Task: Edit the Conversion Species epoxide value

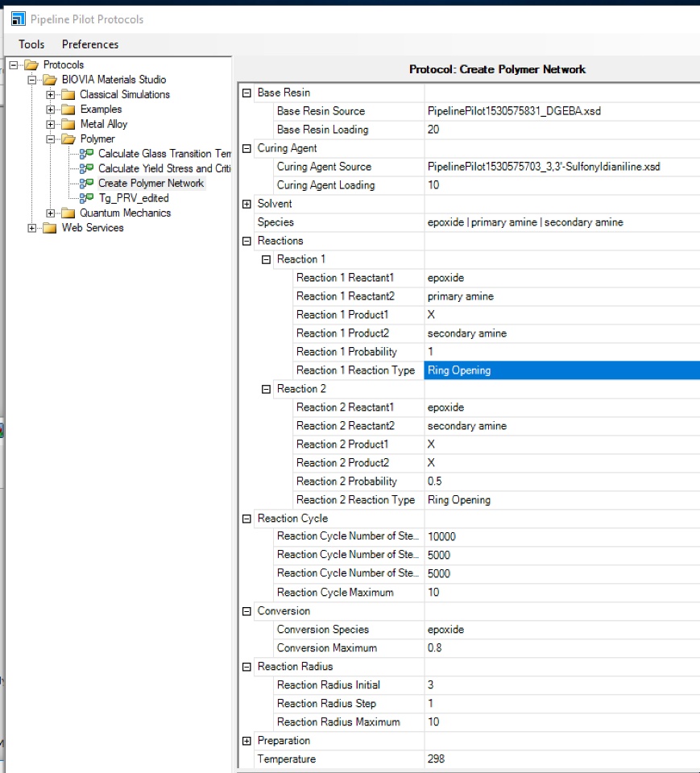Action: coord(562,630)
